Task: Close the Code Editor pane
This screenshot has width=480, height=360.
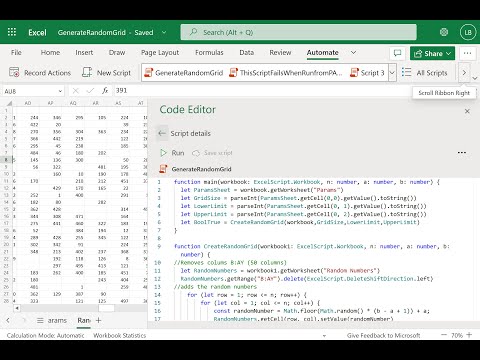Action: coord(467,111)
